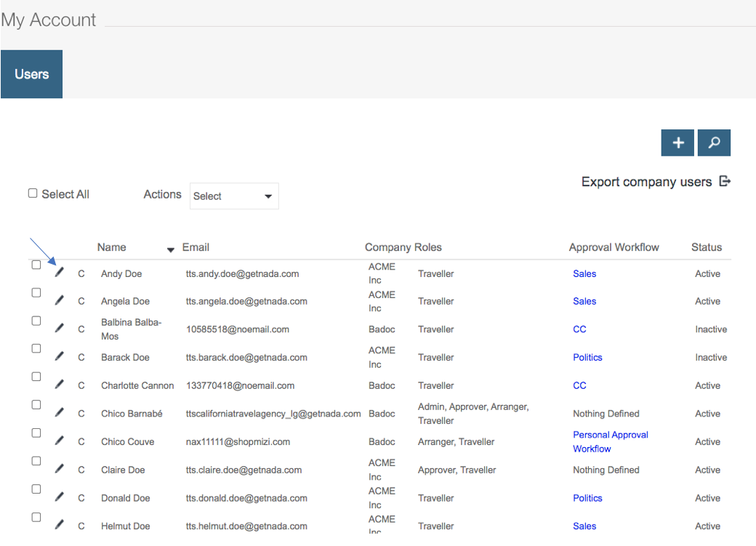Select Balbina Balba-Mos row checkbox

click(x=36, y=321)
